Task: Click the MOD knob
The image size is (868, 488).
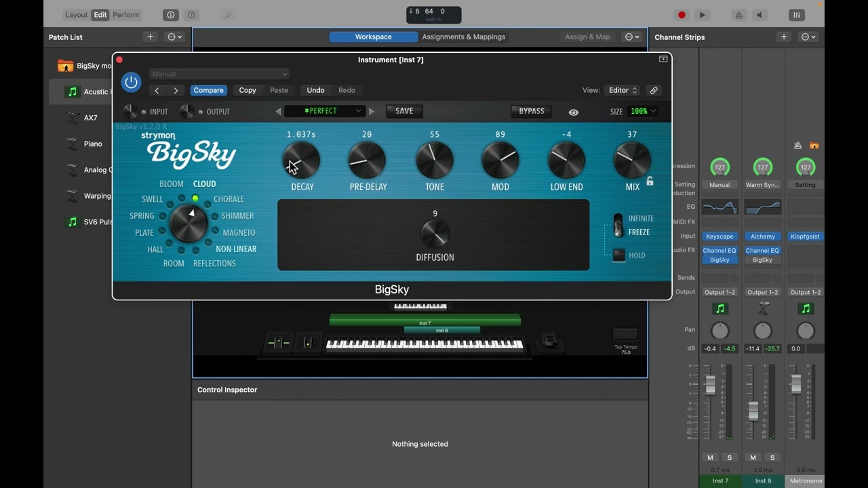Action: click(500, 160)
